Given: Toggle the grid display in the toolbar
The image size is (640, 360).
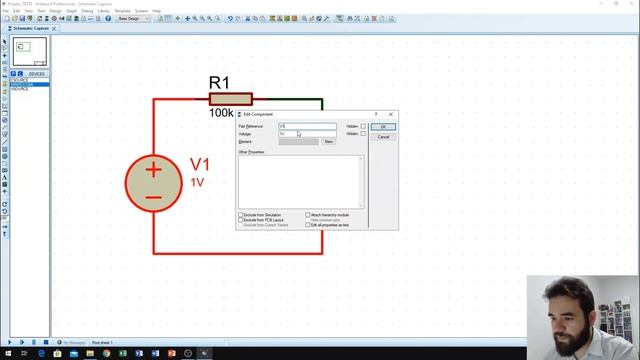Looking at the screenshot, I should (x=168, y=19).
